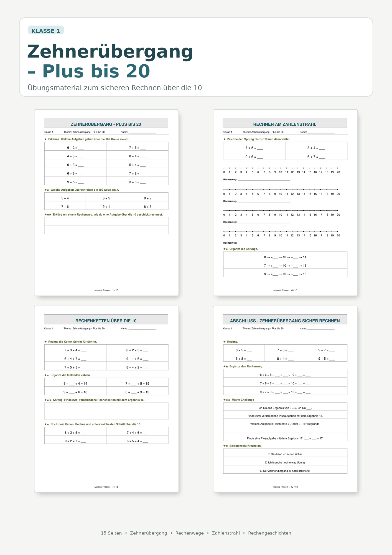Viewport: 392px width, 555px height.
Task: Click the row "Finde eine Plusaufgabe mit dem Ergebnis 17"
Action: point(285,437)
